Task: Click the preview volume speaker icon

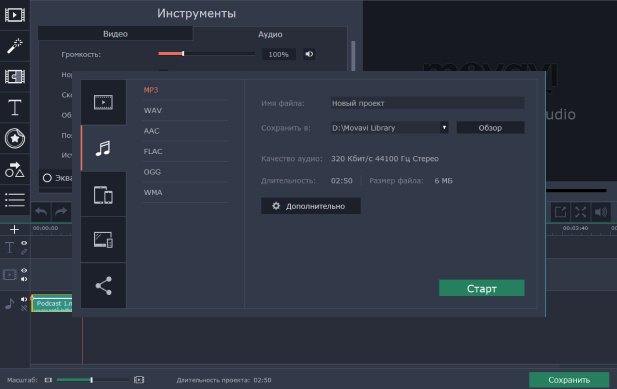Action: click(601, 212)
